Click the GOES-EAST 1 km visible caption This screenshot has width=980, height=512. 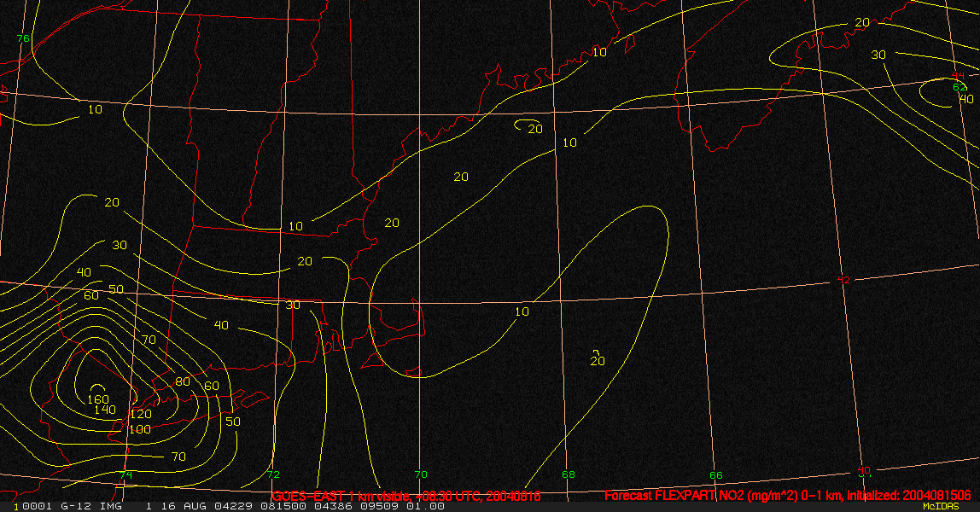(405, 497)
